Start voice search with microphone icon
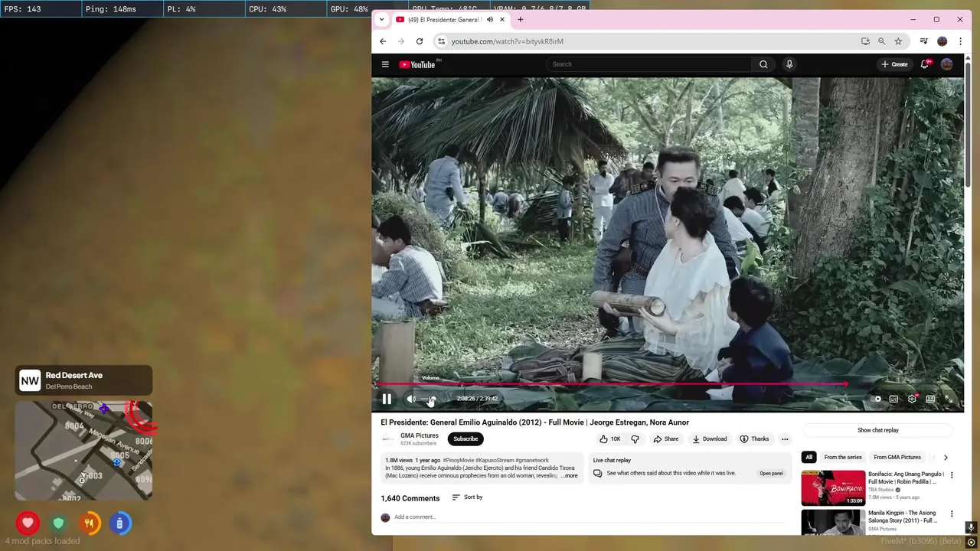The height and width of the screenshot is (551, 980). (789, 64)
